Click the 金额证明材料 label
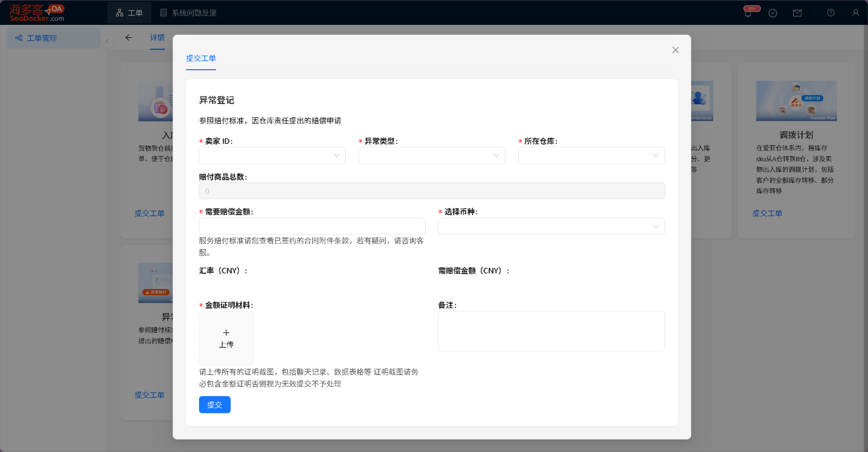Image resolution: width=868 pixels, height=452 pixels. pyautogui.click(x=229, y=305)
